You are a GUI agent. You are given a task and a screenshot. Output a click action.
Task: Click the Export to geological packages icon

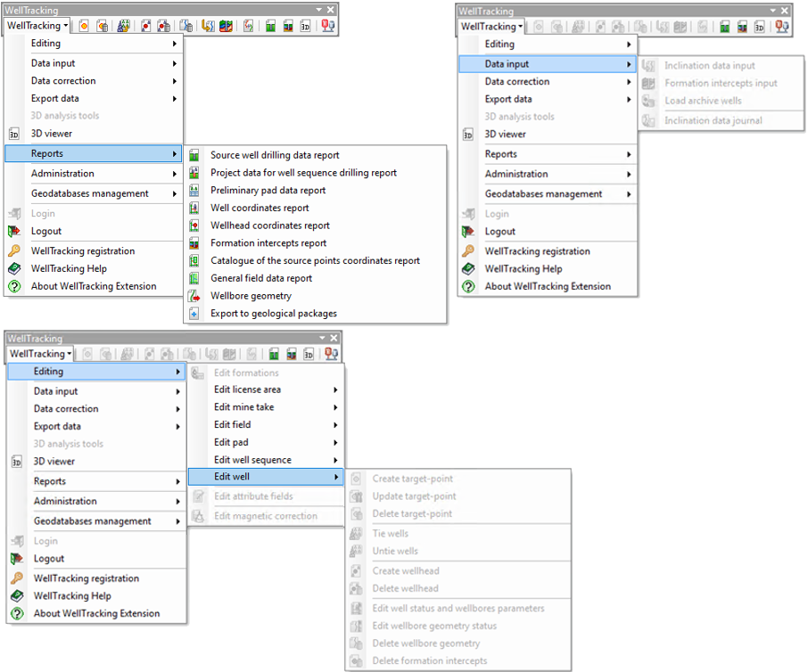[x=194, y=314]
